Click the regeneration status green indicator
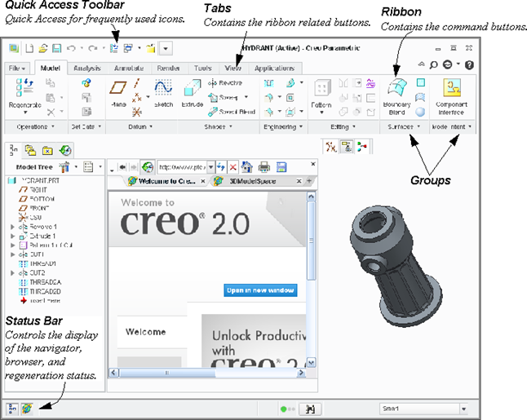 (283, 409)
